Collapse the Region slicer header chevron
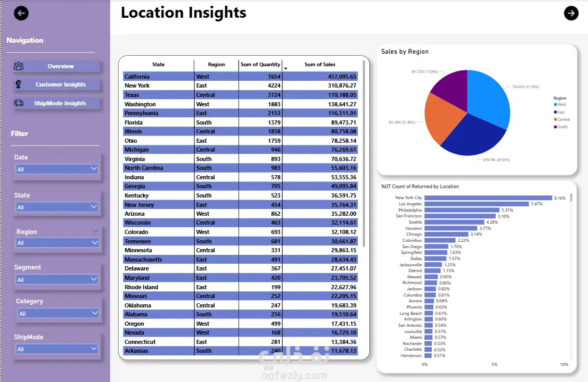This screenshot has height=382, width=588. [95, 231]
